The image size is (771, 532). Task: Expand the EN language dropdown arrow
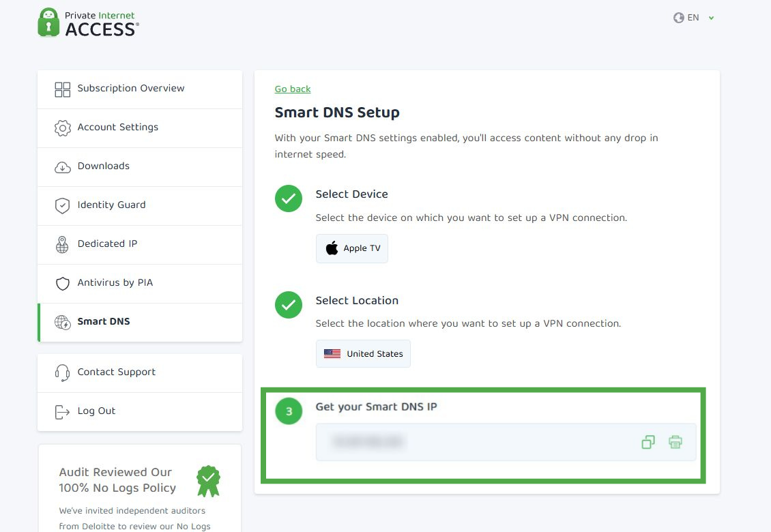click(711, 18)
